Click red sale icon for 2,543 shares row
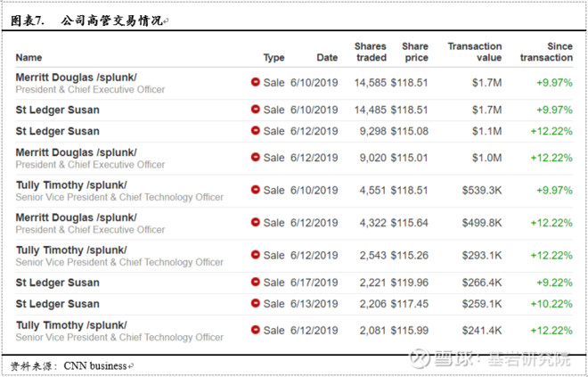 click(256, 256)
